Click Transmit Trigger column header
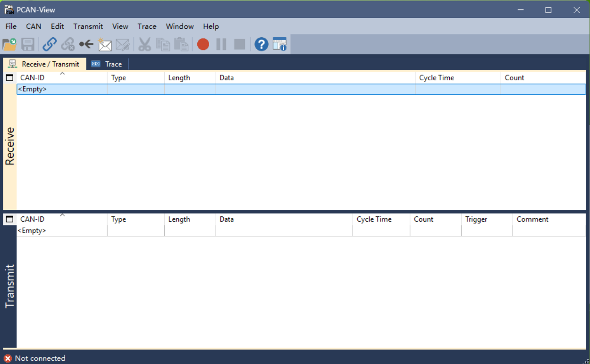 (487, 219)
